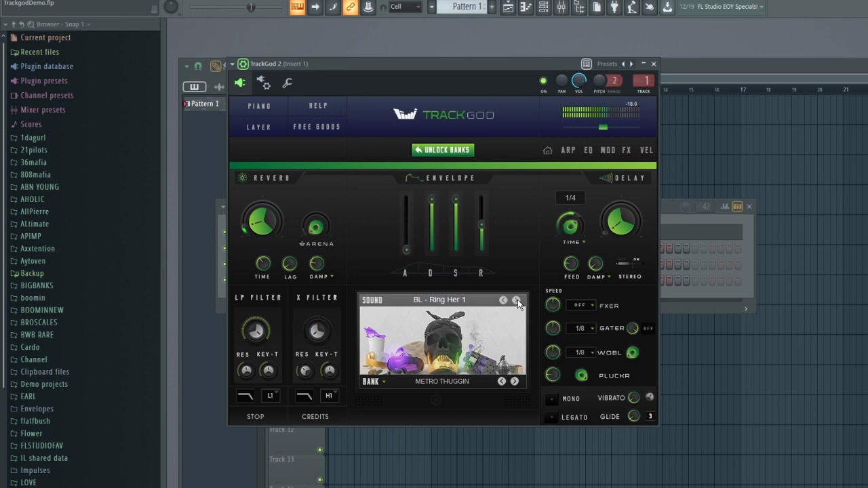Click the green plug icon in plugin wrapper
The height and width of the screenshot is (488, 868).
[240, 83]
